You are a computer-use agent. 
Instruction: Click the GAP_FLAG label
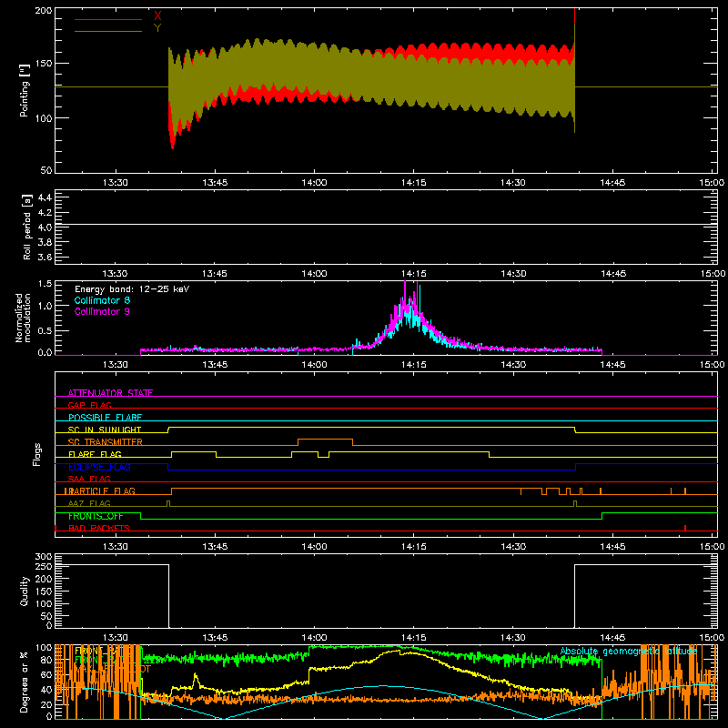point(89,405)
